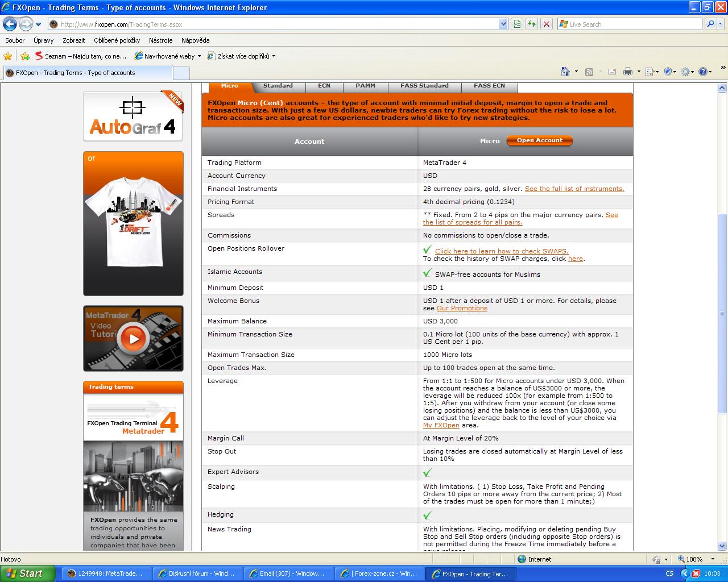Click the orange Open Account button
Image resolution: width=728 pixels, height=582 pixels.
coord(539,140)
